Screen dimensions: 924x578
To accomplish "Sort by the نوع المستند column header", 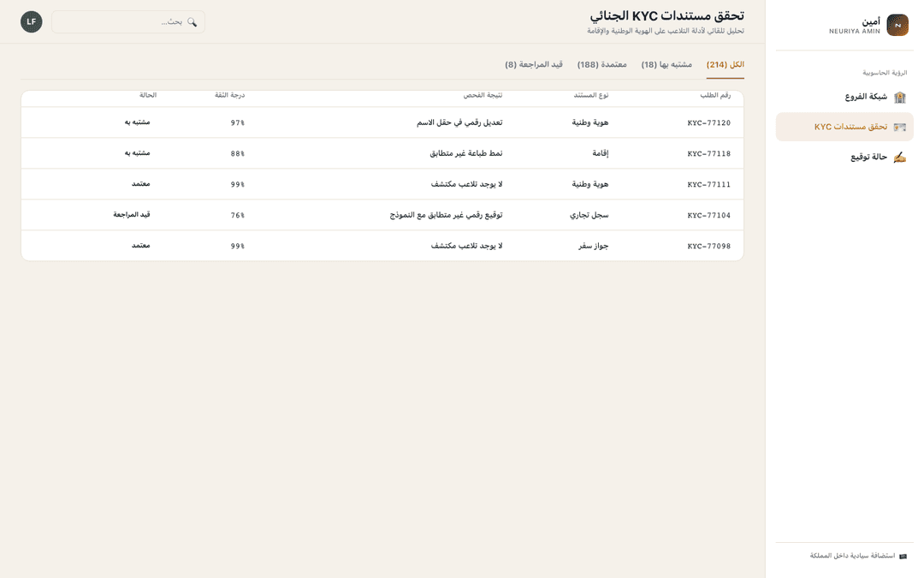I will (591, 95).
